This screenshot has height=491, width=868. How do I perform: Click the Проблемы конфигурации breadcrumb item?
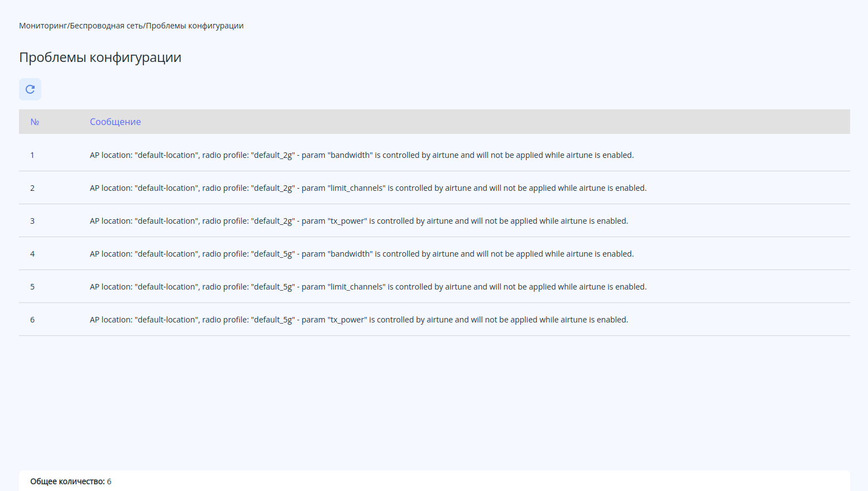[195, 26]
